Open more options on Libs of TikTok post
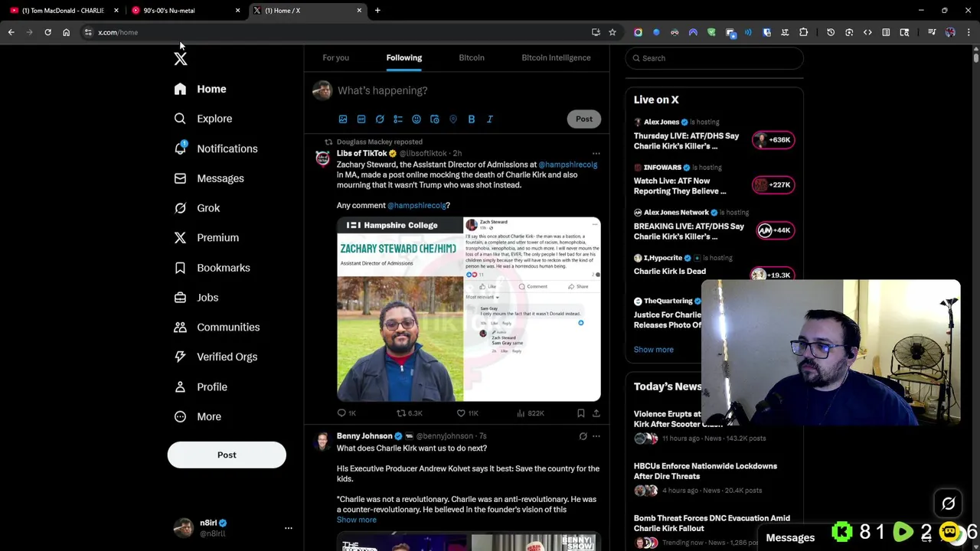The height and width of the screenshot is (551, 980). pyautogui.click(x=596, y=154)
